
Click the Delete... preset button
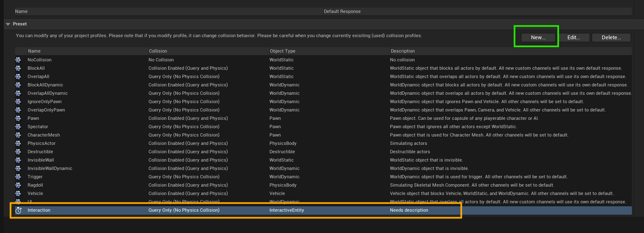click(x=611, y=38)
